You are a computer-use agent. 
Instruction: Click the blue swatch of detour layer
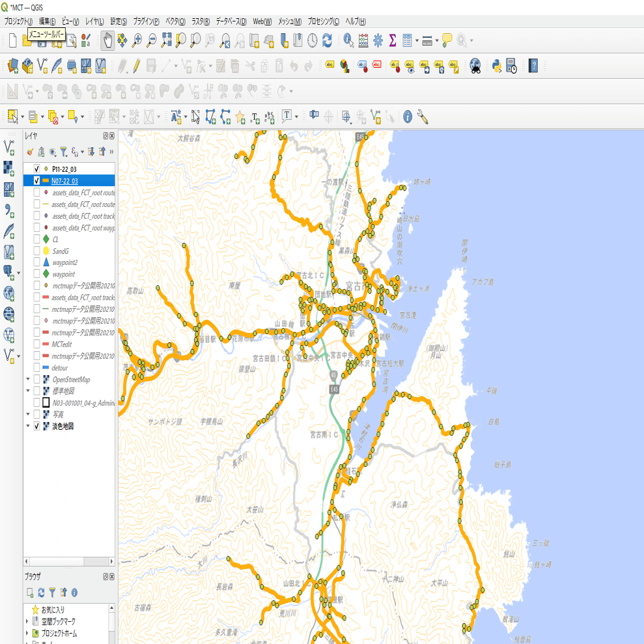click(46, 367)
